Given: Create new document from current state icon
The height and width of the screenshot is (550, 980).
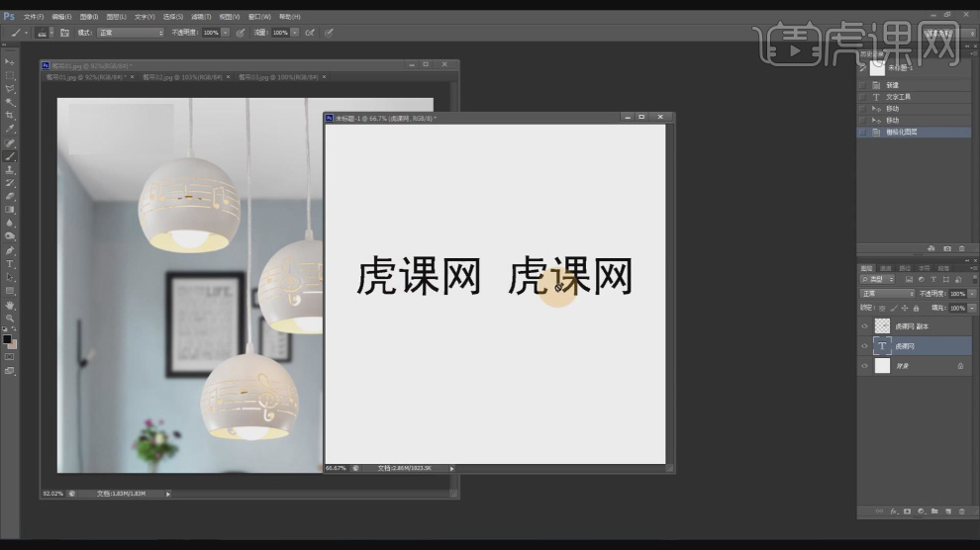Looking at the screenshot, I should point(931,248).
